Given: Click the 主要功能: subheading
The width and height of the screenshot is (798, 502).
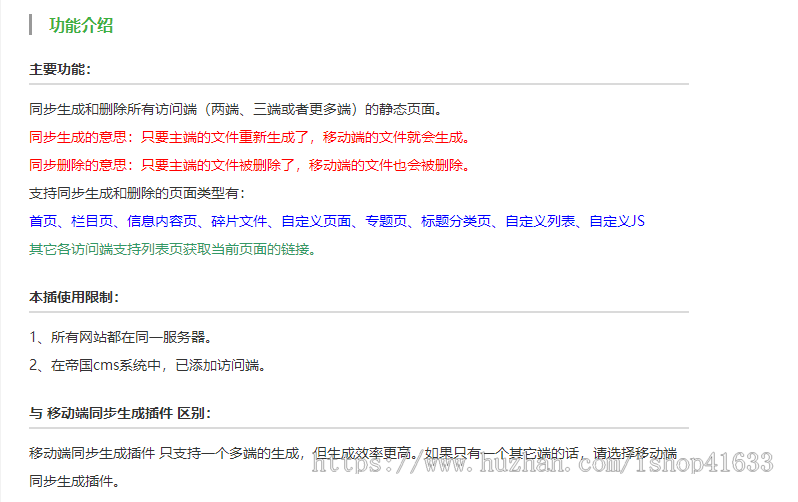Looking at the screenshot, I should click(x=60, y=69).
